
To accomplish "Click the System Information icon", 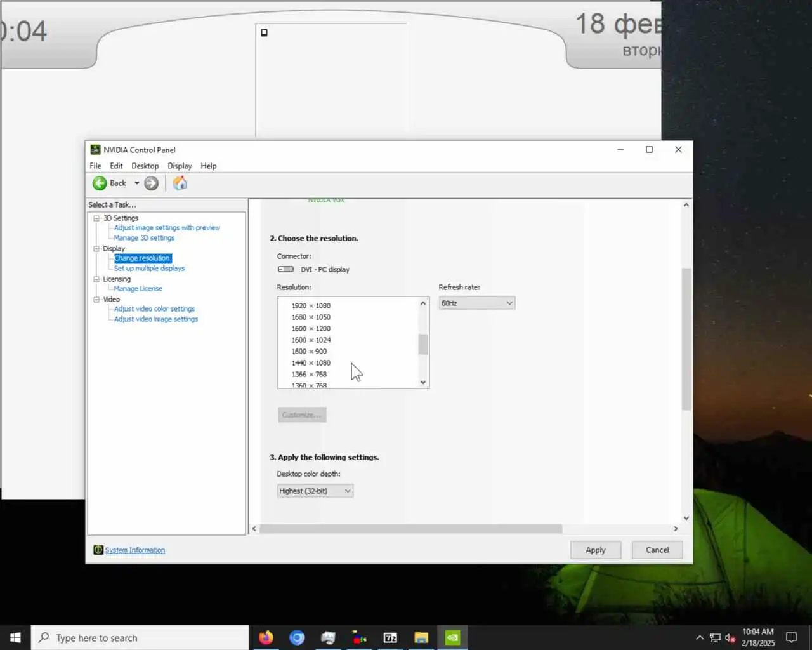I will click(x=98, y=550).
